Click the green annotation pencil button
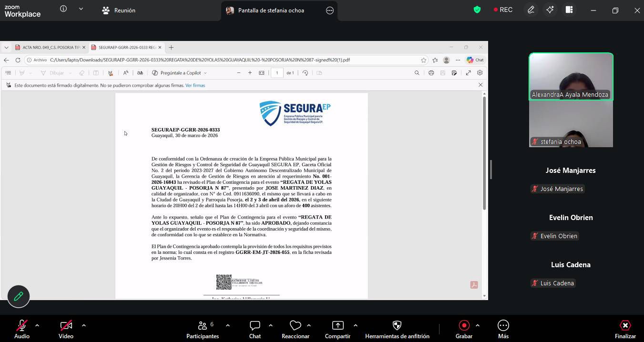Image resolution: width=644 pixels, height=342 pixels. pyautogui.click(x=19, y=296)
